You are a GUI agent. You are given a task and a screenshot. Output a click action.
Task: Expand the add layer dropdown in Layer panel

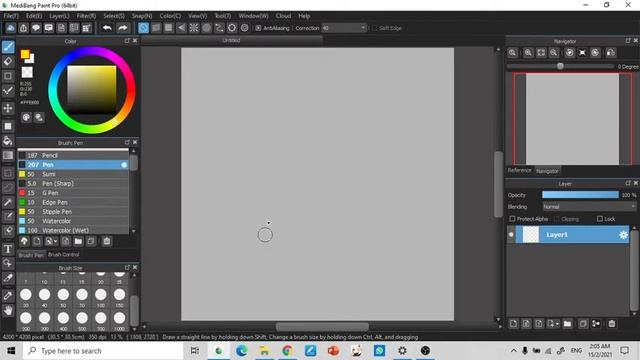click(x=557, y=324)
